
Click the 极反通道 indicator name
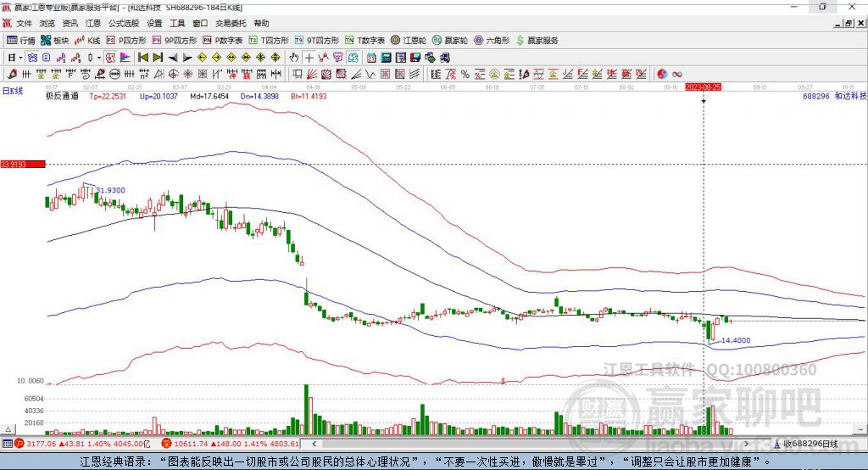click(x=62, y=96)
